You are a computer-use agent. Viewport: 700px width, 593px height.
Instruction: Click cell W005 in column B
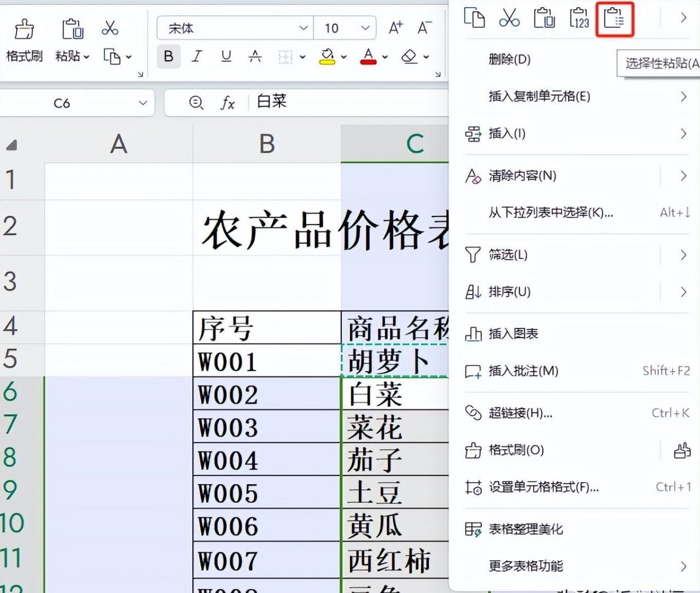point(267,492)
